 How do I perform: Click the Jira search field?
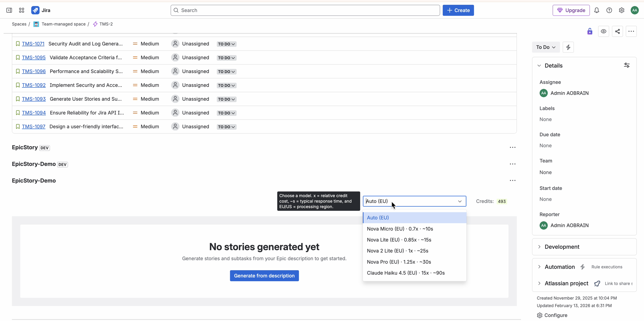pos(305,10)
